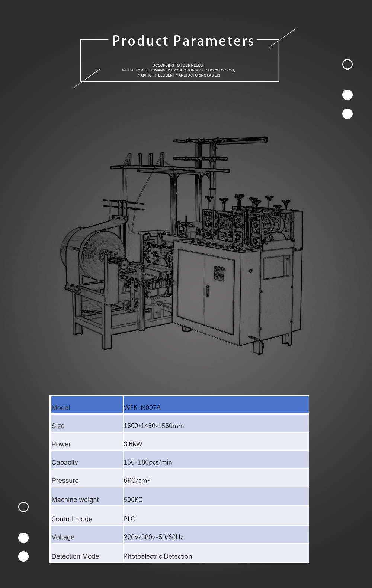Select the 6KG/cm² pressure value
372x588 pixels.
[137, 480]
